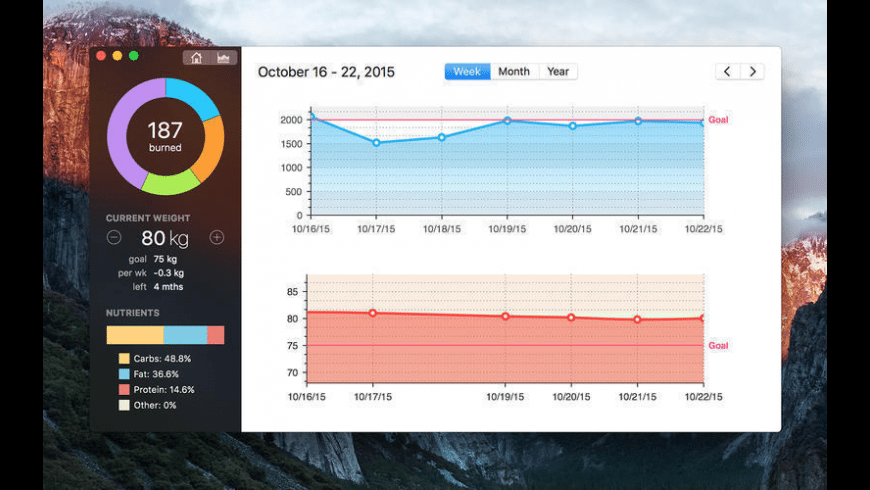Select the 10/19/15 point on weight chart
Viewport: 870px width, 490px height.
coord(505,316)
